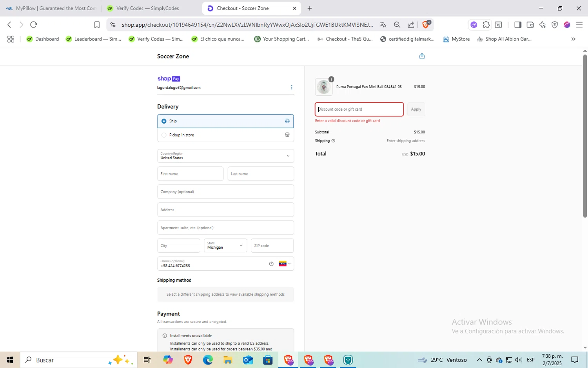This screenshot has width=588, height=368.
Task: Click the Last name field
Action: tap(261, 174)
